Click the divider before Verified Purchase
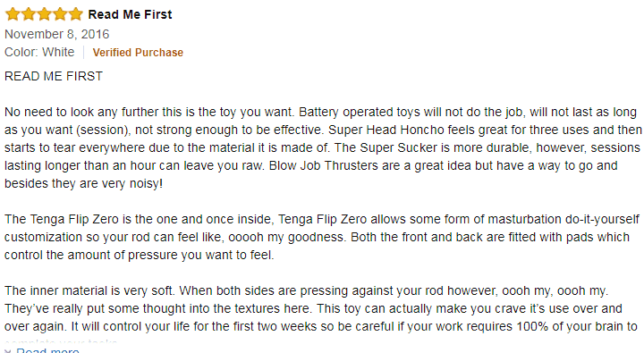This screenshot has height=353, width=644. point(84,53)
